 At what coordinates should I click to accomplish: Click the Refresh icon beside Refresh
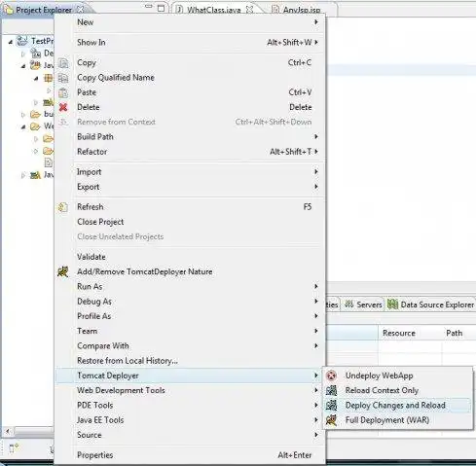[63, 207]
